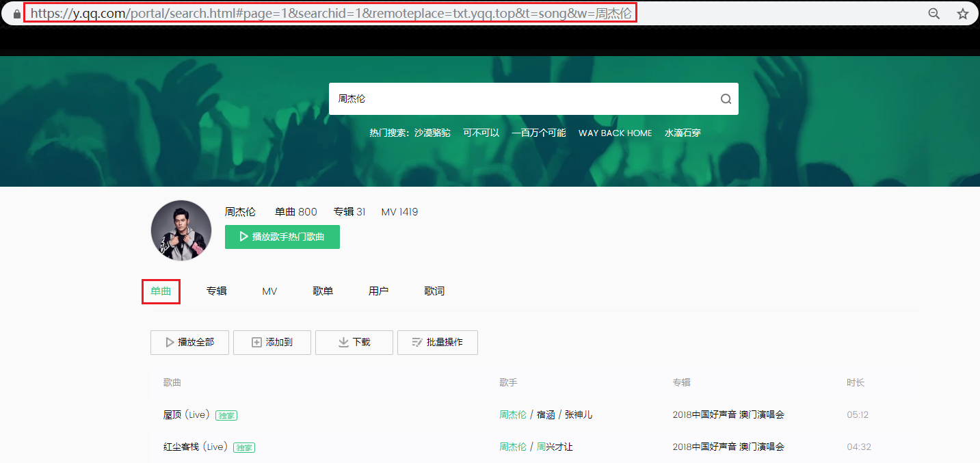Viewport: 980px width, 463px height.
Task: Open the 周杰伦 artist name link
Action: [x=240, y=212]
